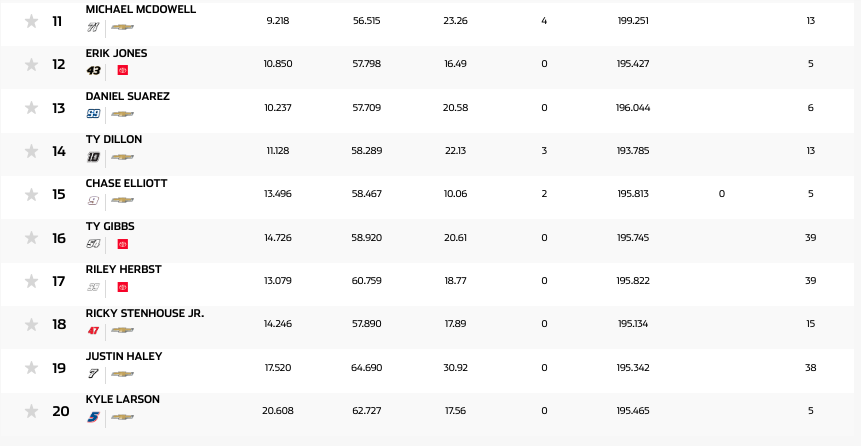Click the Toyota logo under Erik Jones
Screen dimensions: 861x446
tap(123, 71)
